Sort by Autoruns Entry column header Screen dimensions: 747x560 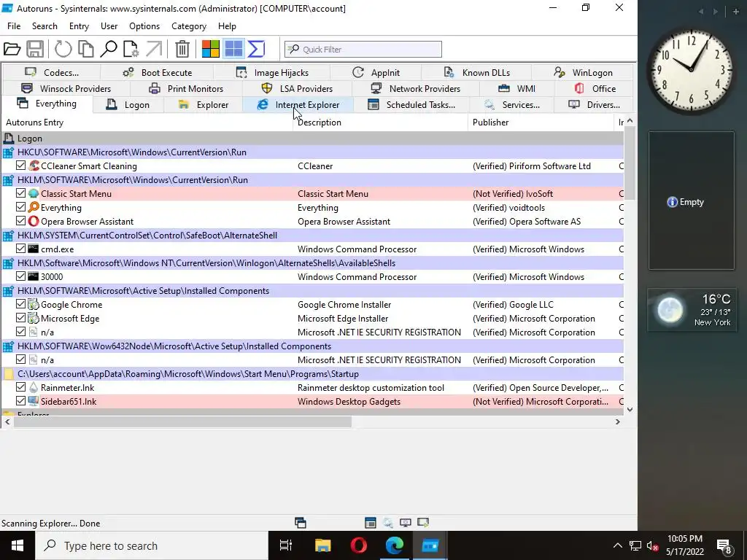[x=147, y=122]
